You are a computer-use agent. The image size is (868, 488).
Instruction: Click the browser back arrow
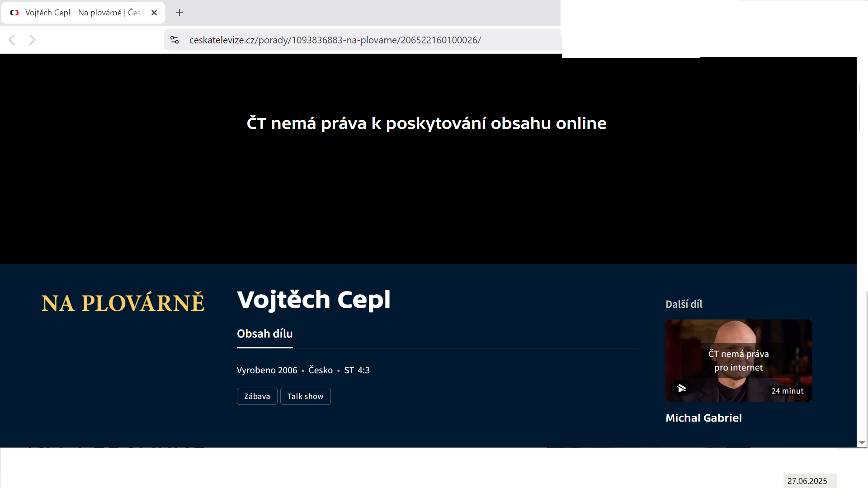[12, 40]
